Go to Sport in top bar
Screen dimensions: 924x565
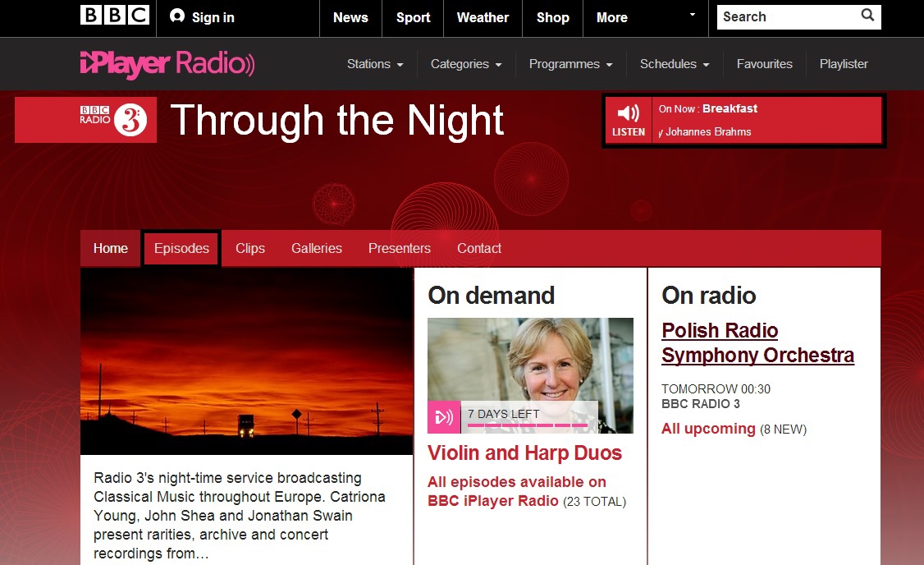click(413, 18)
